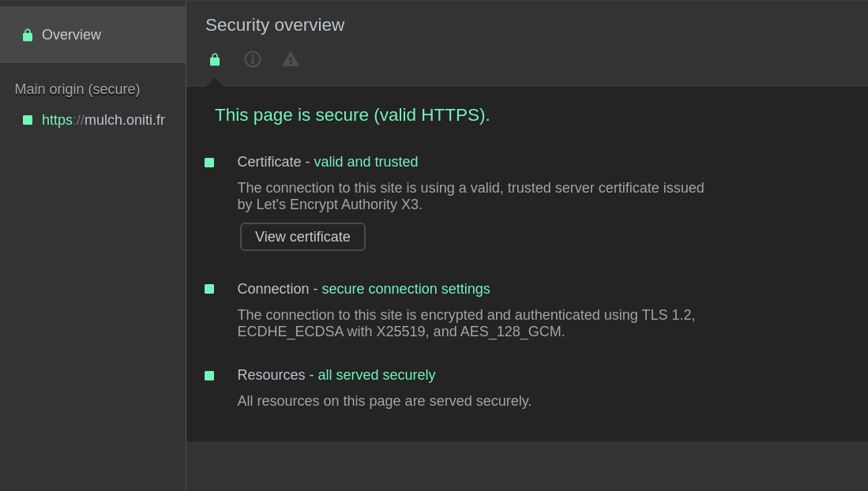The image size is (868, 491).
Task: Click the warning triangle summary icon
Action: (291, 59)
